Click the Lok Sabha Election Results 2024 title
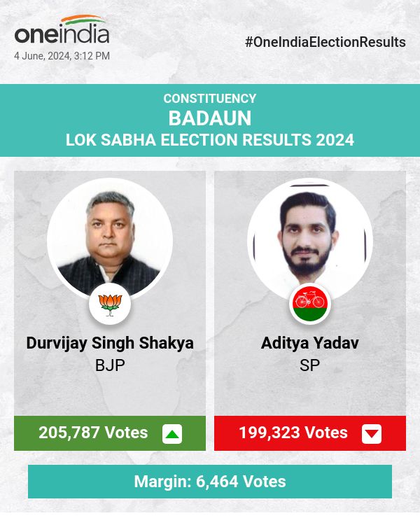Image resolution: width=420 pixels, height=525 pixels. click(x=210, y=139)
